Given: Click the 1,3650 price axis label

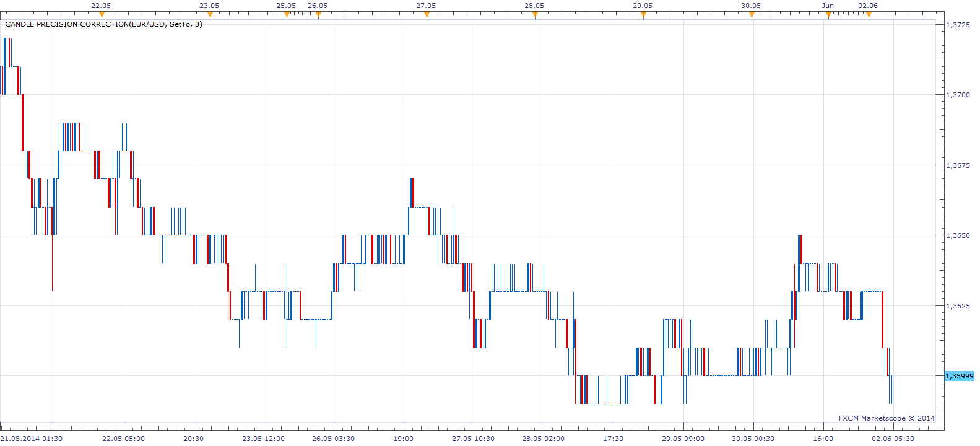Looking at the screenshot, I should pyautogui.click(x=958, y=235).
